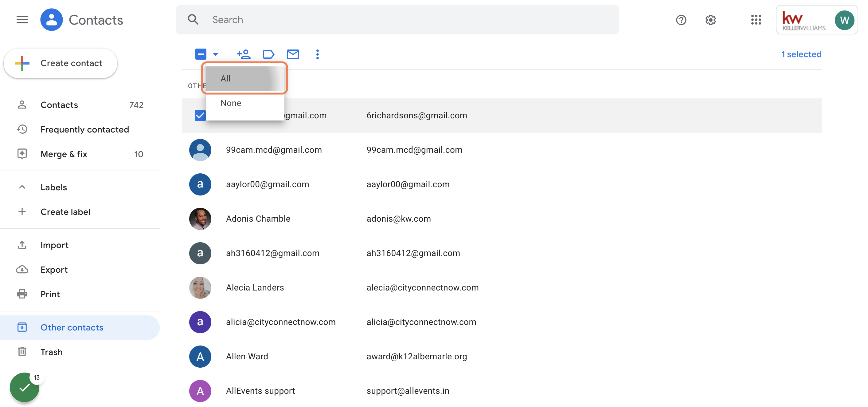Click email support@allevents.in
Image resolution: width=868 pixels, height=407 pixels.
coord(408,390)
